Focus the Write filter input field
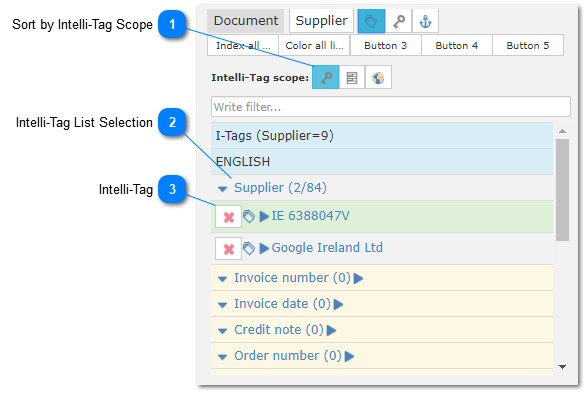587x394 pixels. [x=390, y=107]
